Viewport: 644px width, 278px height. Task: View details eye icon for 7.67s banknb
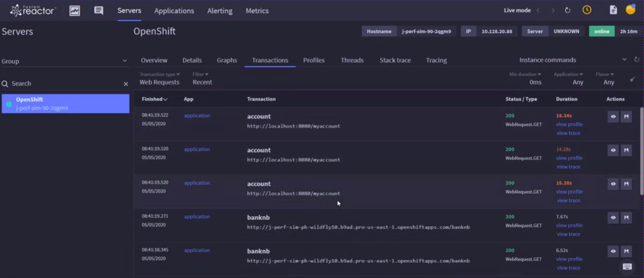coord(613,218)
